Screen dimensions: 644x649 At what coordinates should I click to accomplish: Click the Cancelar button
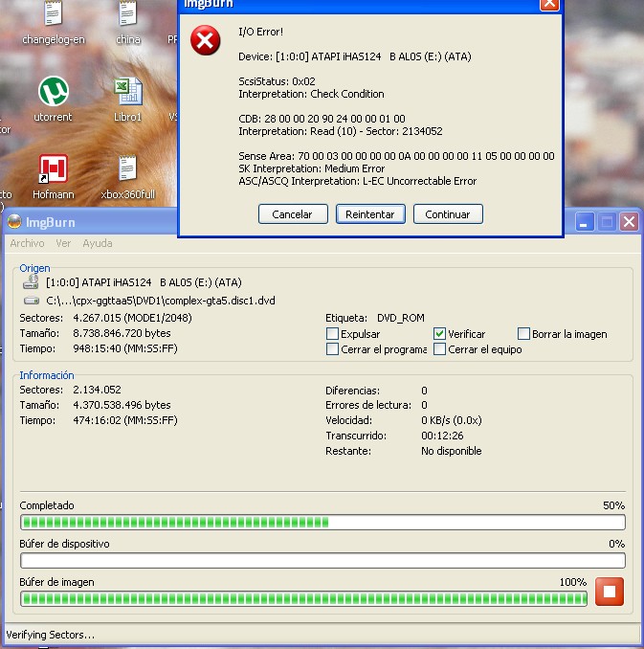click(293, 214)
